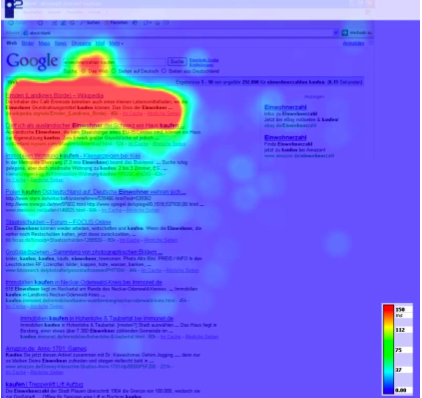Open the Immobilien Wohnung kaufen Kleinanzeigen result
Viewport: 422px width, 398px height.
click(x=73, y=156)
